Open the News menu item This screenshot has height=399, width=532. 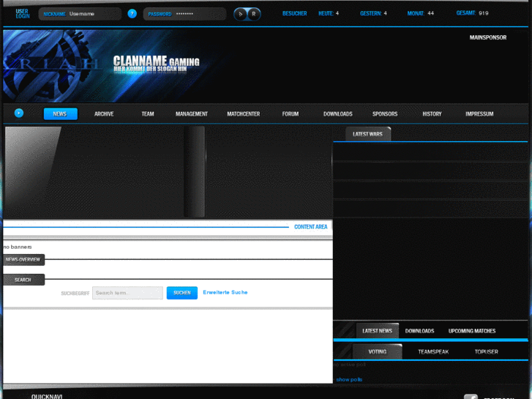[61, 113]
